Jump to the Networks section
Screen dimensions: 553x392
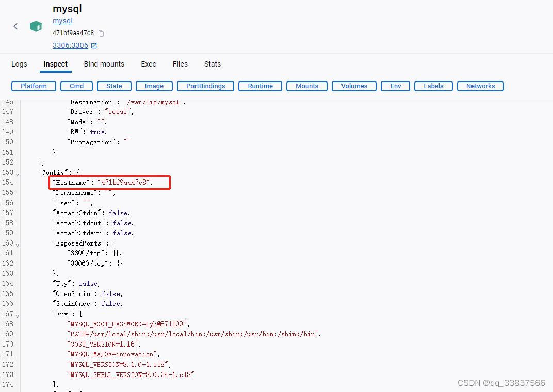480,86
